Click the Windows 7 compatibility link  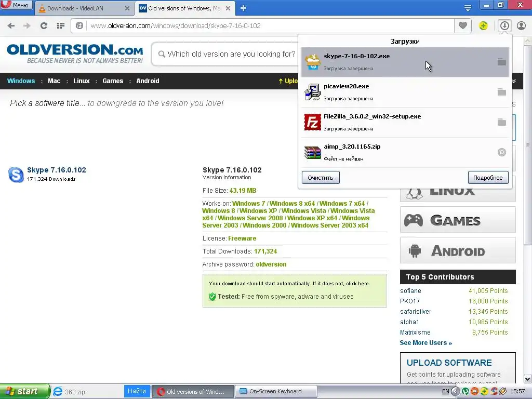(248, 204)
